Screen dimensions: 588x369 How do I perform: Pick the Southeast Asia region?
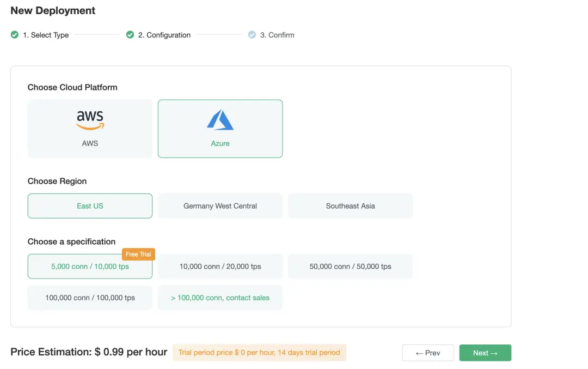coord(350,205)
